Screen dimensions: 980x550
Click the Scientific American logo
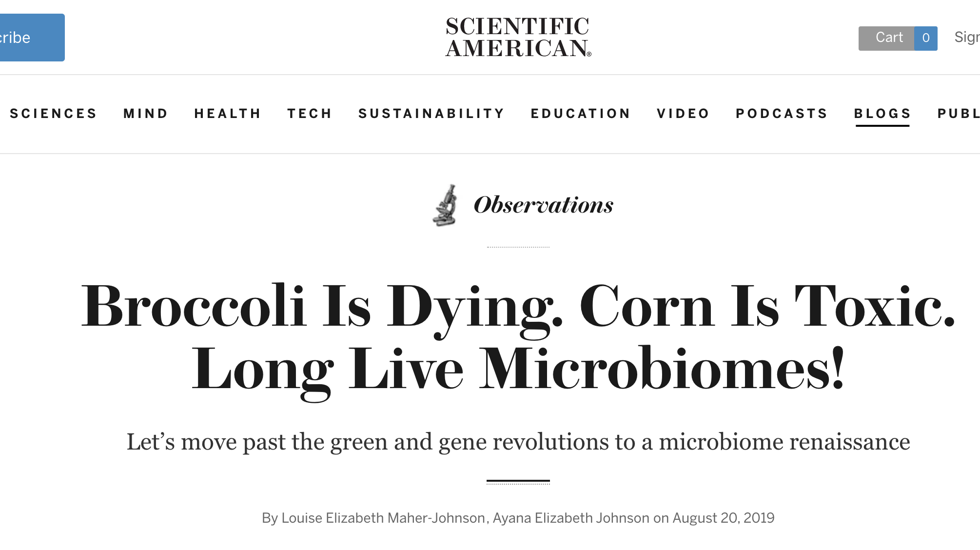click(x=518, y=38)
